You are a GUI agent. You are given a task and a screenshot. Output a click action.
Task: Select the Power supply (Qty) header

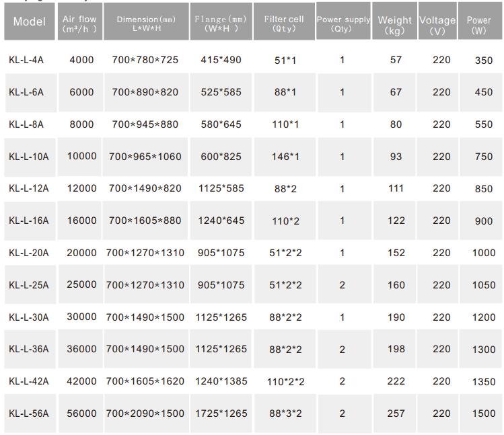(x=343, y=24)
